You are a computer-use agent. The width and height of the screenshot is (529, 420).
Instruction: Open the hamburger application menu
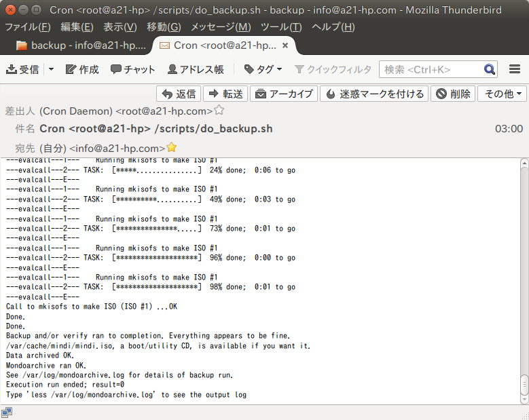515,69
